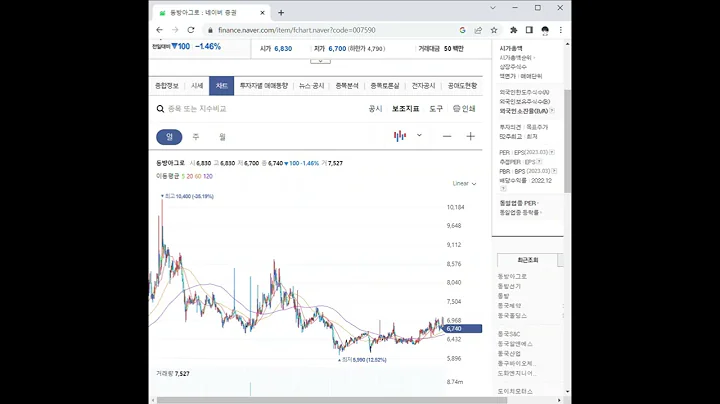Image resolution: width=720 pixels, height=404 pixels.
Task: Bookmark this page with the star icon
Action: coord(494,30)
